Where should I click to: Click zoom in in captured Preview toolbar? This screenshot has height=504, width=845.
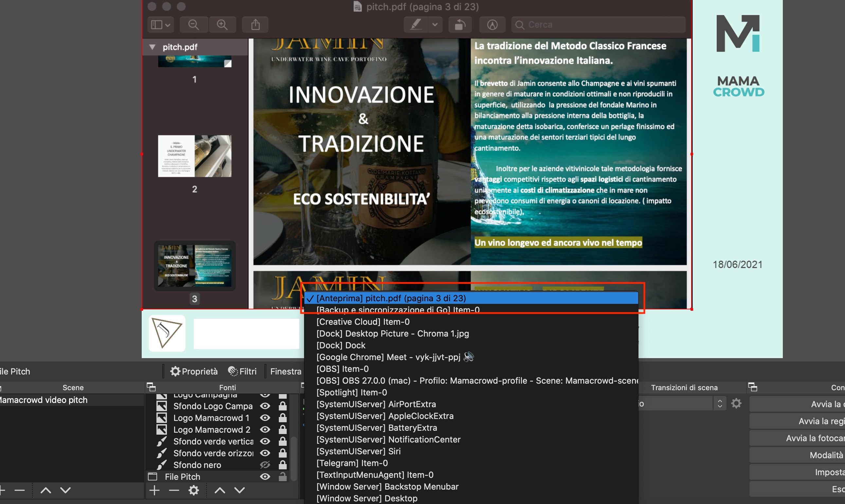(222, 25)
